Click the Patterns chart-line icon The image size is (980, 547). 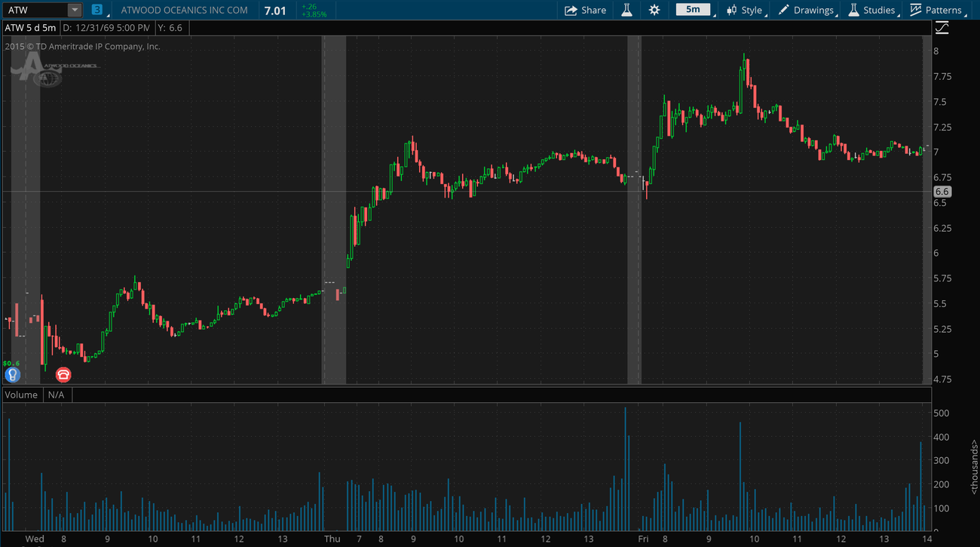916,11
